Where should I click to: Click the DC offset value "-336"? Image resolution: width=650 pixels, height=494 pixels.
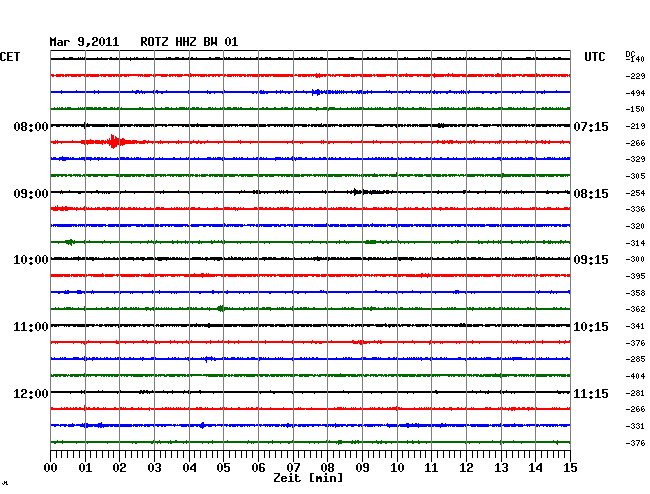[635, 209]
